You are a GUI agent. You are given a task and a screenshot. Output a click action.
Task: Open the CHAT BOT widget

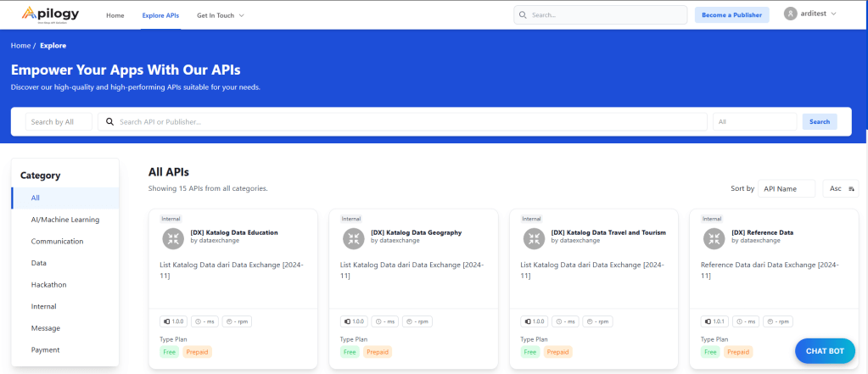(824, 351)
